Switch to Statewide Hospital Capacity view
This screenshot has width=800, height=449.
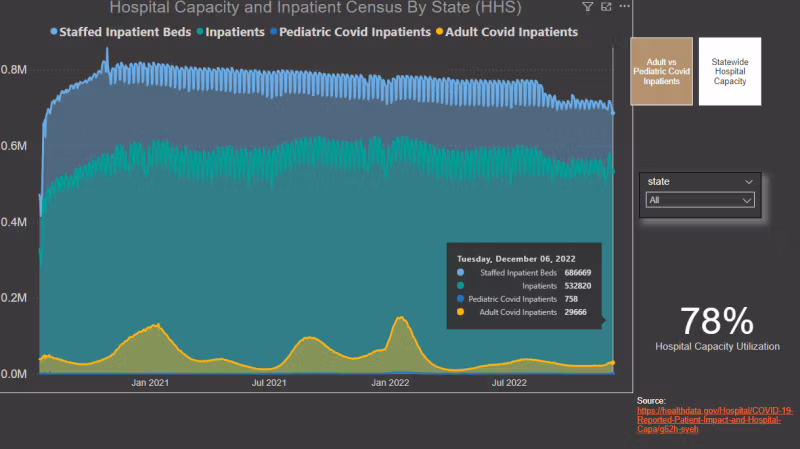(x=729, y=71)
